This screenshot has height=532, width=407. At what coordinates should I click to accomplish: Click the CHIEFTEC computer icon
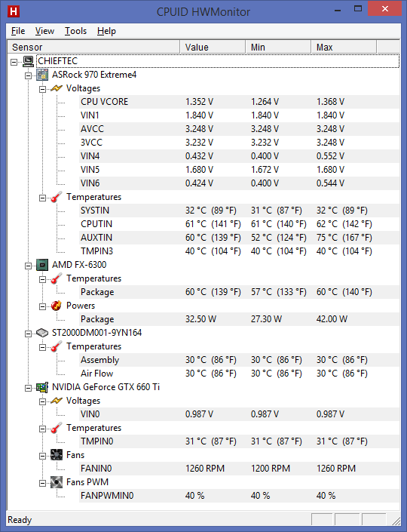click(x=29, y=61)
